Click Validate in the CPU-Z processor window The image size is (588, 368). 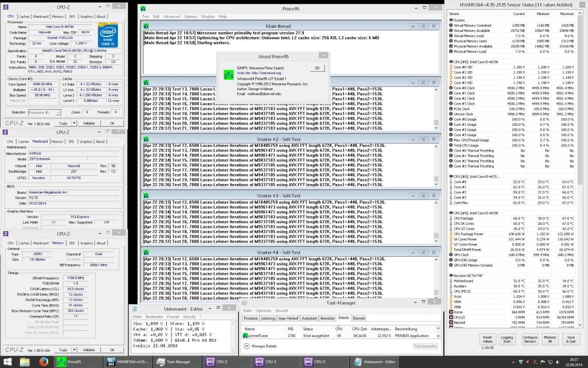pyautogui.click(x=89, y=123)
